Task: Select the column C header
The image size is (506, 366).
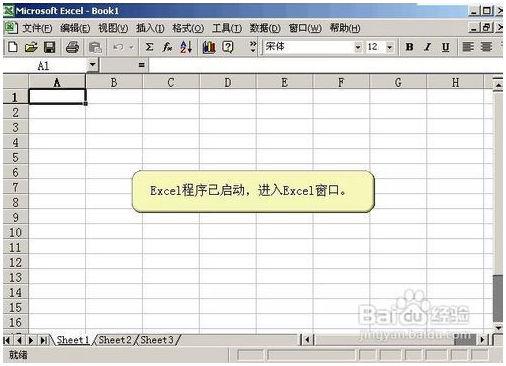Action: (171, 82)
